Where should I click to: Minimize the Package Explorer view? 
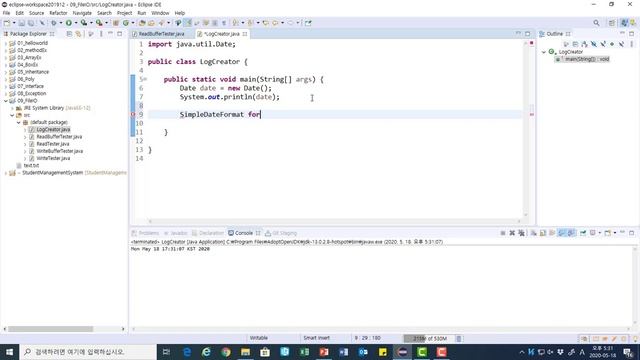tap(110, 34)
